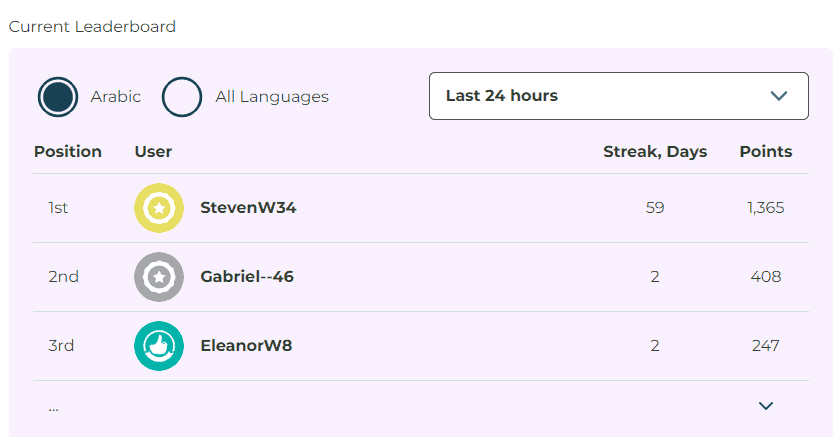The width and height of the screenshot is (836, 437).
Task: Open Gabriel--46's user profile link
Action: click(x=247, y=277)
